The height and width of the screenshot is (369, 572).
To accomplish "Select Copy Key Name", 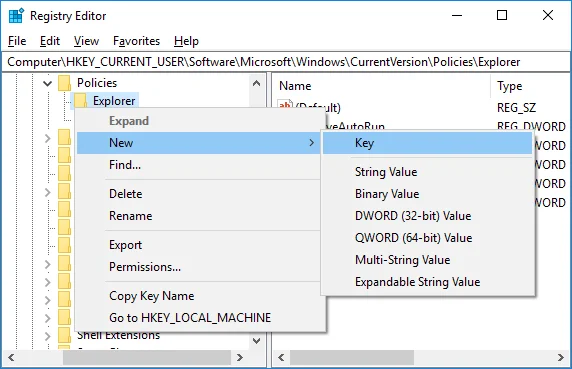I will click(199, 296).
